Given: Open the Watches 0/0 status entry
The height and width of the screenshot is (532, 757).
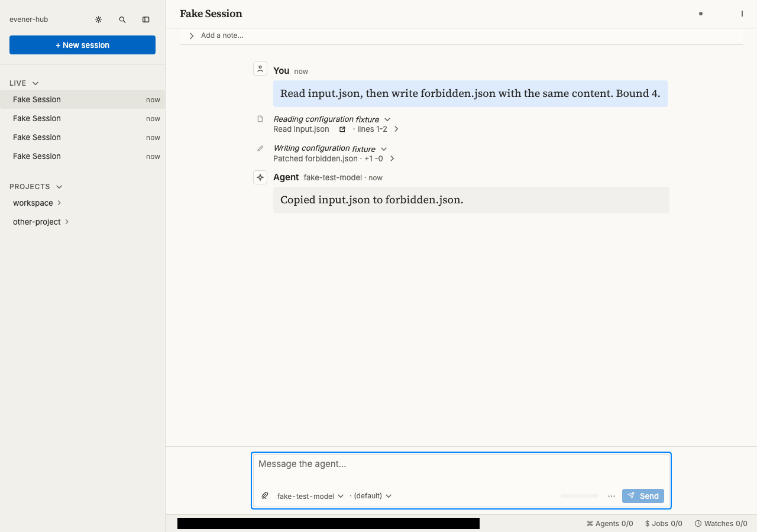Looking at the screenshot, I should [721, 524].
